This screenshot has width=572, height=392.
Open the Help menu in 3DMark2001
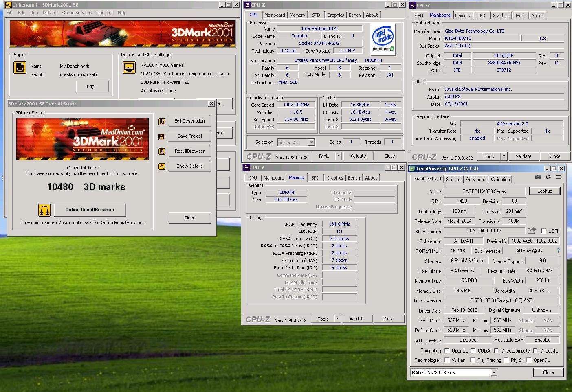[x=122, y=13]
